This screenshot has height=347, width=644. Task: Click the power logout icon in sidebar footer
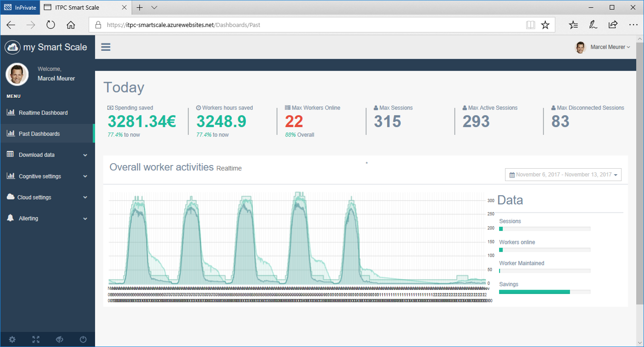(x=83, y=340)
